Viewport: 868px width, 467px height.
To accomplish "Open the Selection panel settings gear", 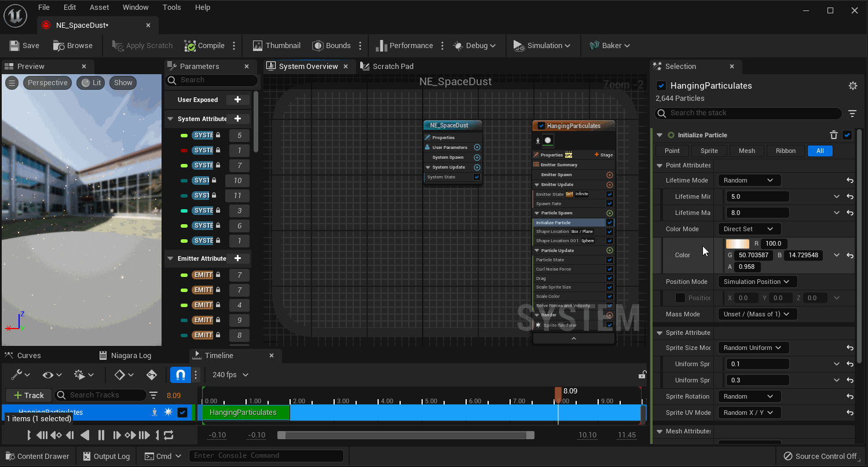I will pyautogui.click(x=852, y=86).
